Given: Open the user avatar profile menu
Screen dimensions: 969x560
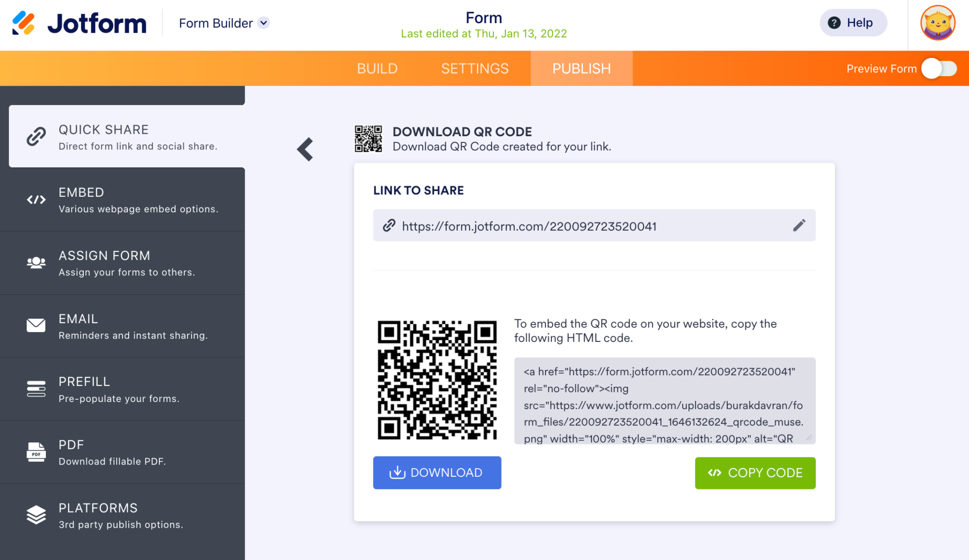Looking at the screenshot, I should 937,23.
